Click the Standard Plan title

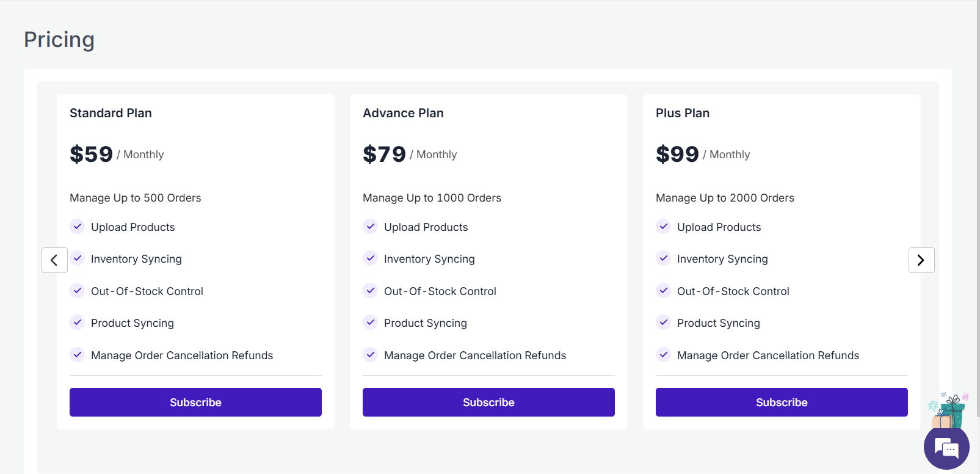111,113
